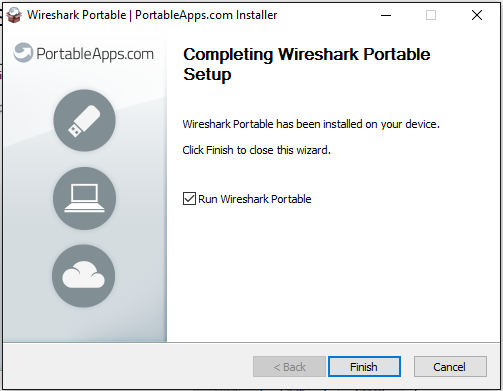
Task: Finish the Wireshark Portable setup wizard
Action: 364,367
